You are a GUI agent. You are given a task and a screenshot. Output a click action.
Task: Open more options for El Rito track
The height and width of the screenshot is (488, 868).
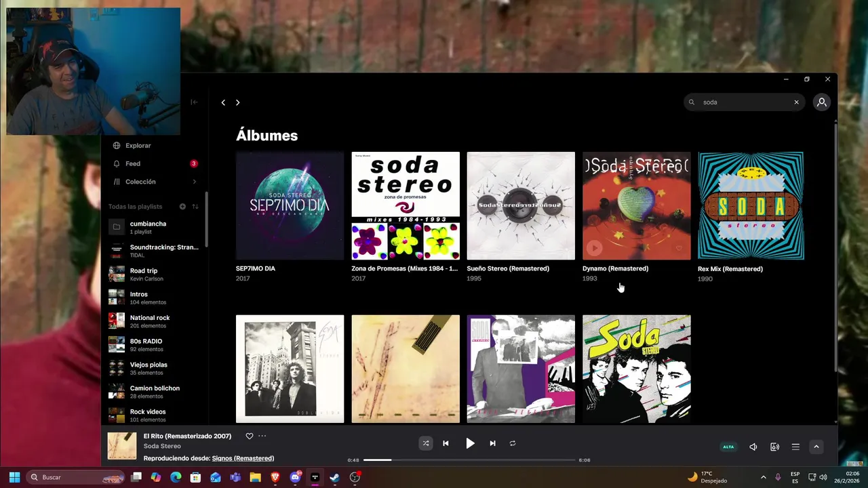click(262, 436)
